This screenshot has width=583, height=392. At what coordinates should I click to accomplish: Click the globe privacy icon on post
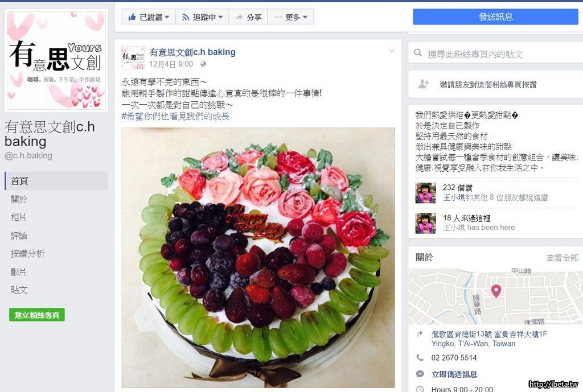click(203, 64)
